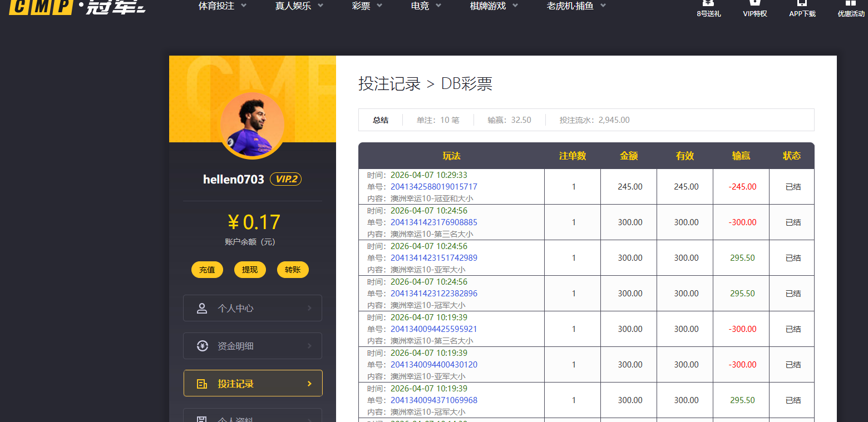Click the APP下载 phone icon
The height and width of the screenshot is (422, 868).
tap(802, 3)
